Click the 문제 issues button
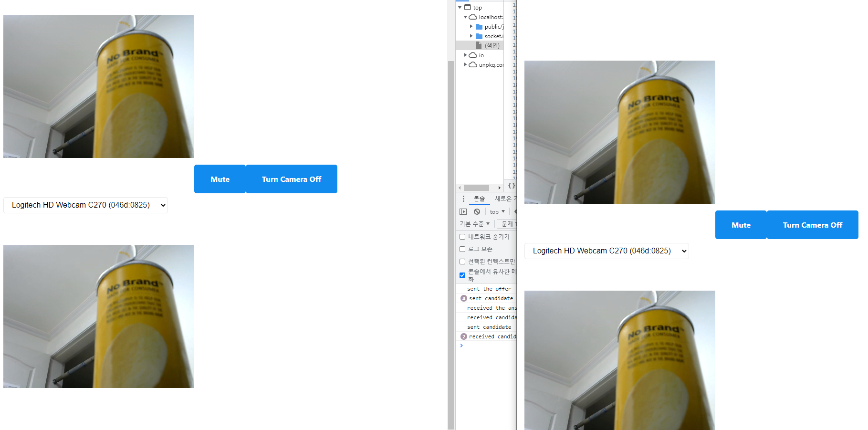This screenshot has width=868, height=430. click(507, 224)
